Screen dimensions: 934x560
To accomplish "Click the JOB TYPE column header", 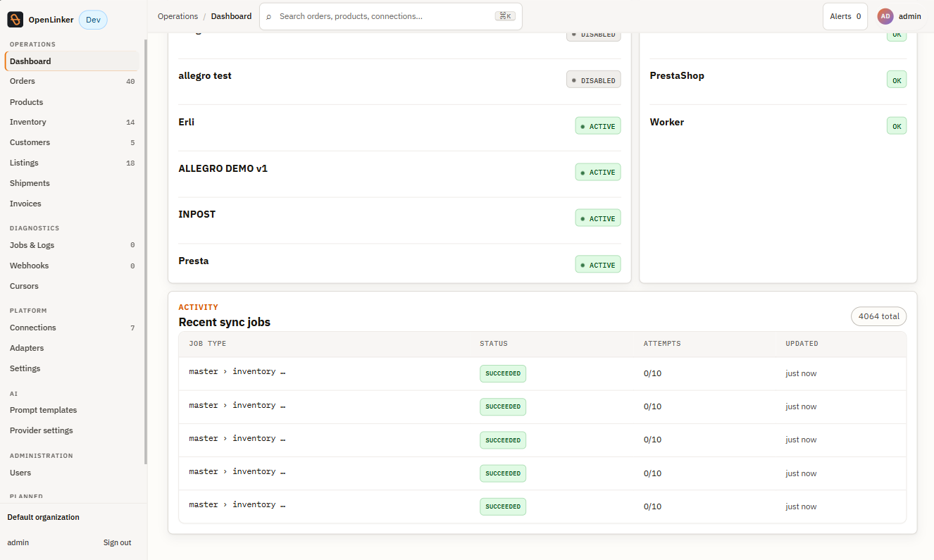I will coord(208,344).
